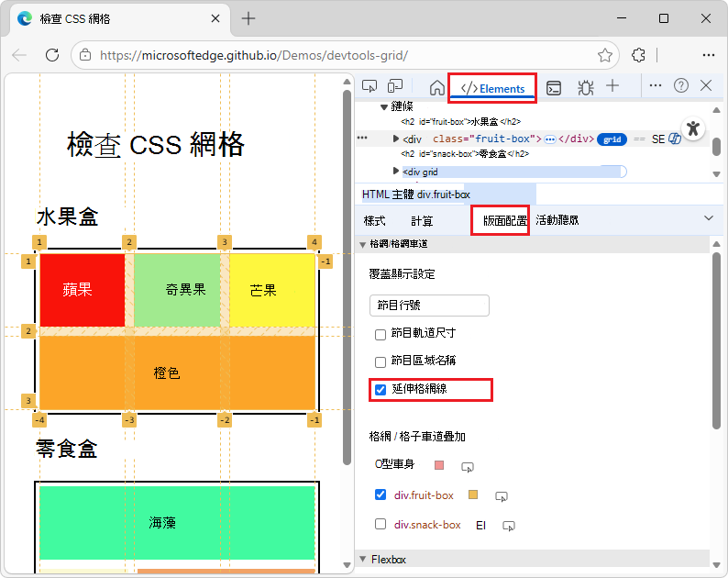
Task: Uncheck div.fruit-box overlay checkbox
Action: (x=381, y=495)
